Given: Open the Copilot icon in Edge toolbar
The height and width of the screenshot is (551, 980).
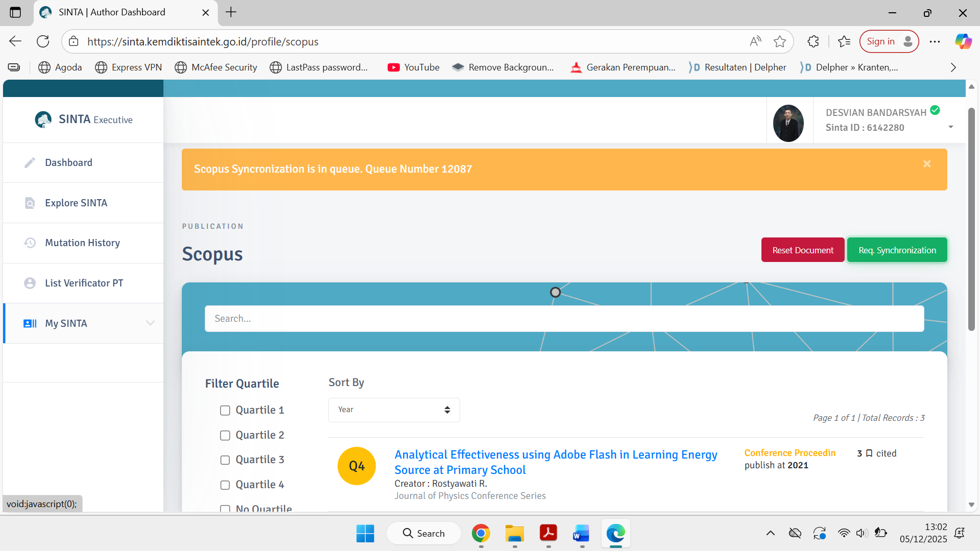Looking at the screenshot, I should 963,41.
